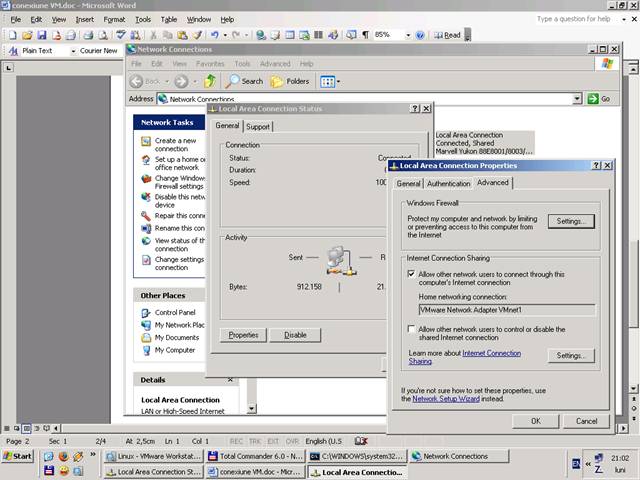Image resolution: width=640 pixels, height=480 pixels.
Task: Open My Documents from Other Places
Action: click(x=177, y=338)
